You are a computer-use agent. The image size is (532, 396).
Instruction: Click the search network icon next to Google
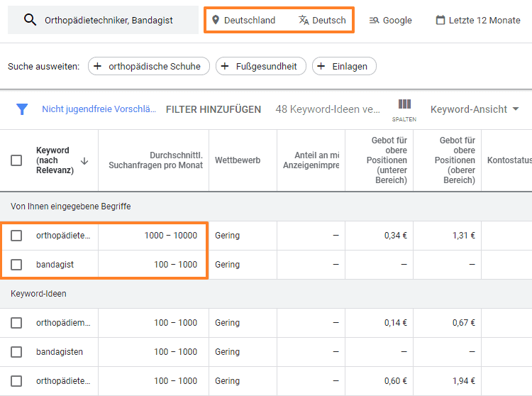pos(374,21)
